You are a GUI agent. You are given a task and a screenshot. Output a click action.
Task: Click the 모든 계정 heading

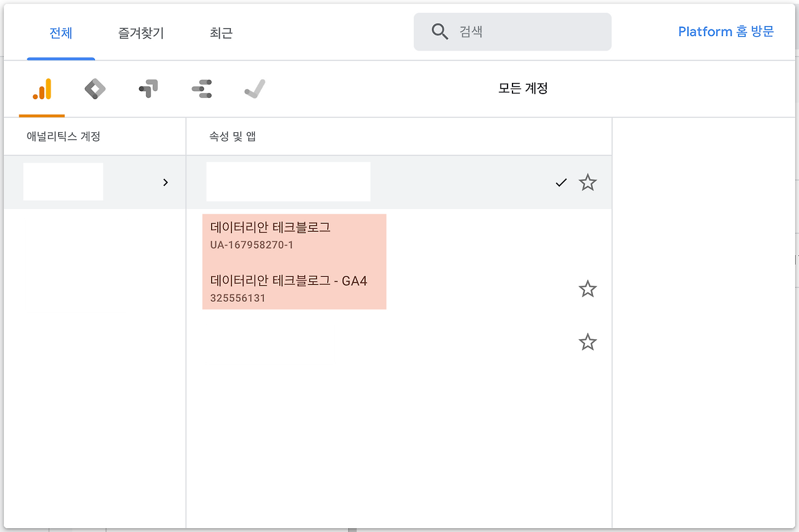point(523,89)
